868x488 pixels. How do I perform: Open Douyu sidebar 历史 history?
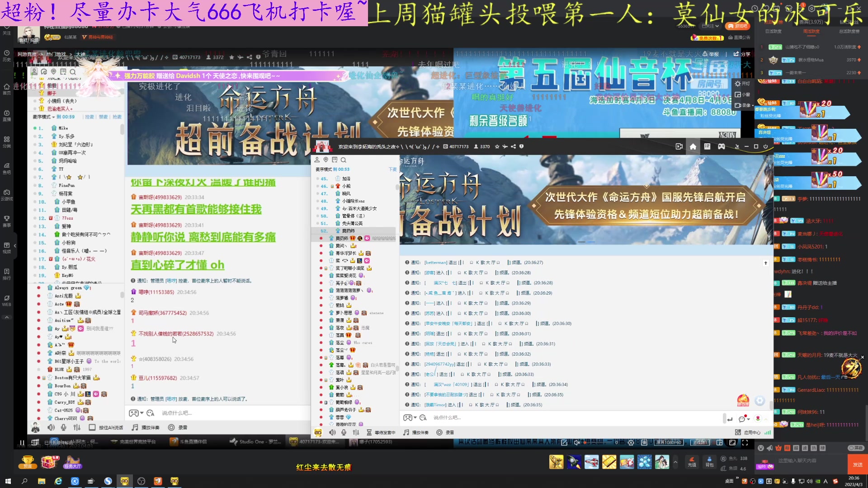click(7, 55)
